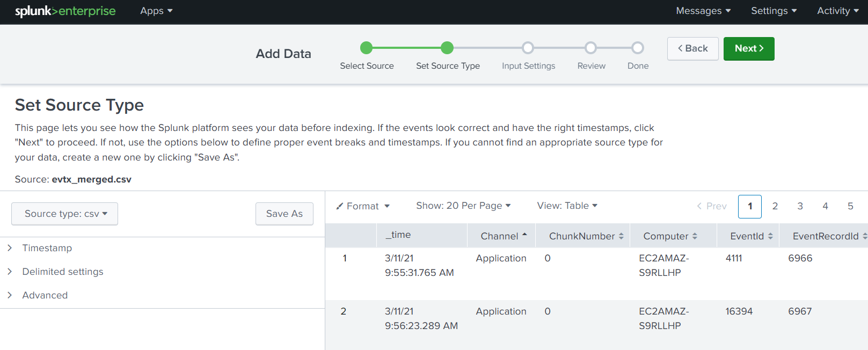The width and height of the screenshot is (868, 350).
Task: Go to results page 1
Action: [750, 206]
